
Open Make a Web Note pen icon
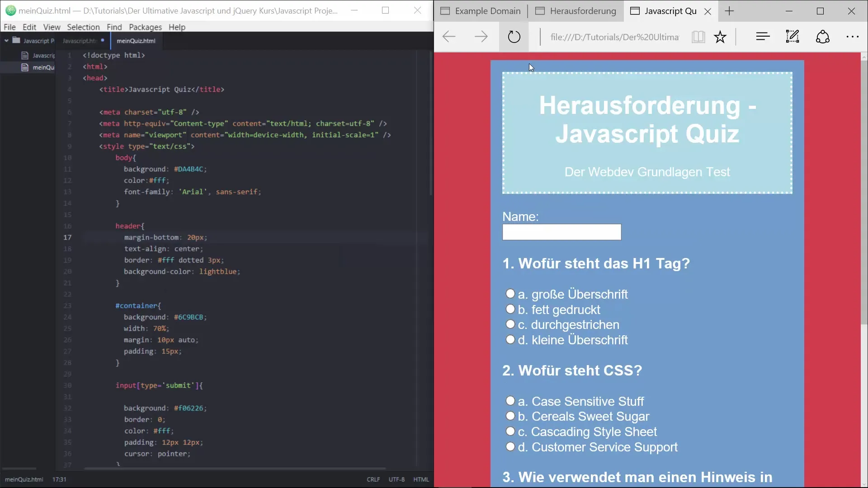(793, 37)
